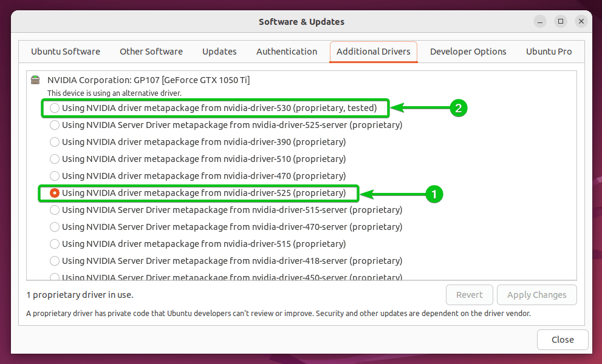This screenshot has width=602, height=364.
Task: Click 'This device is using an alternative driver' text
Action: (x=114, y=93)
